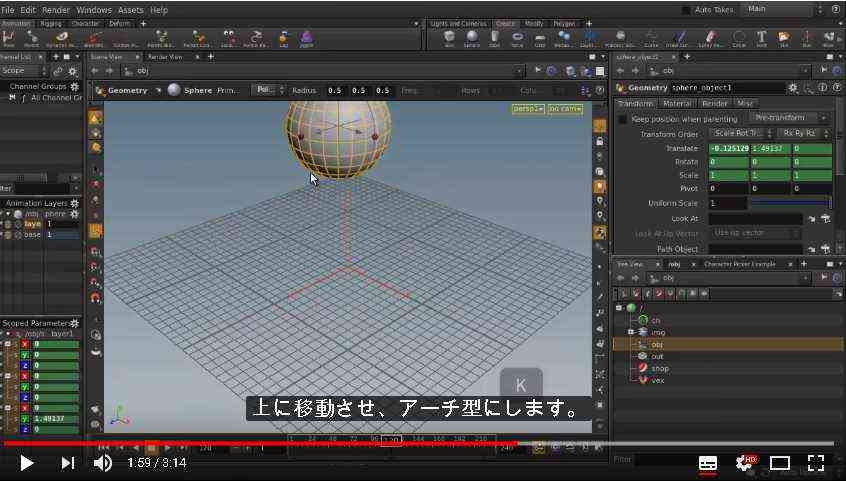Expand the img tree node
Viewport: 846px width, 482px height.
(630, 332)
